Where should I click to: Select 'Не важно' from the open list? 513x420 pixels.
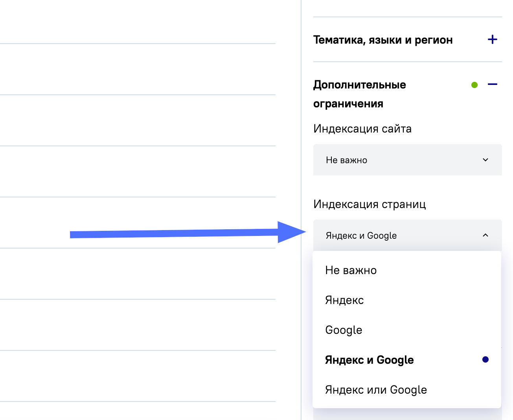(351, 270)
